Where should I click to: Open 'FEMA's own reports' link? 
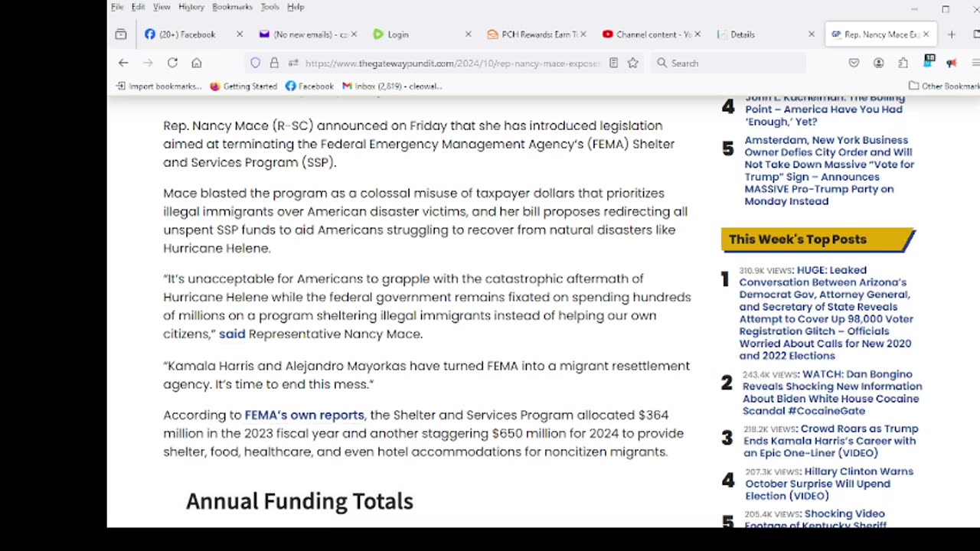pos(304,415)
